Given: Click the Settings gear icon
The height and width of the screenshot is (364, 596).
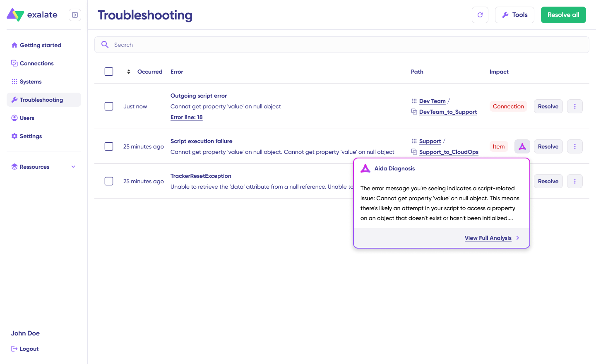Looking at the screenshot, I should (x=14, y=136).
